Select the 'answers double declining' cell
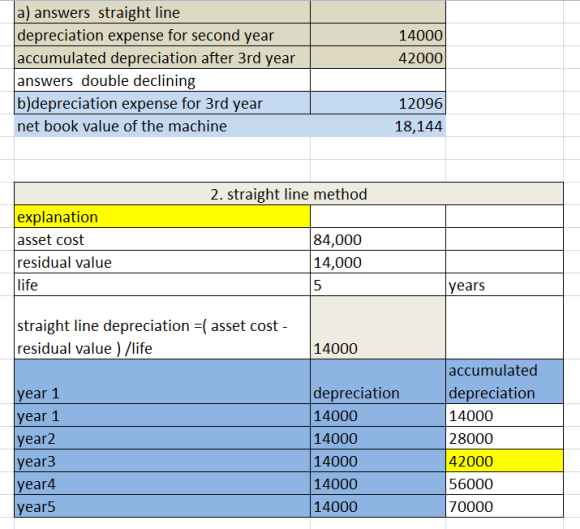The width and height of the screenshot is (580, 529). click(x=162, y=81)
